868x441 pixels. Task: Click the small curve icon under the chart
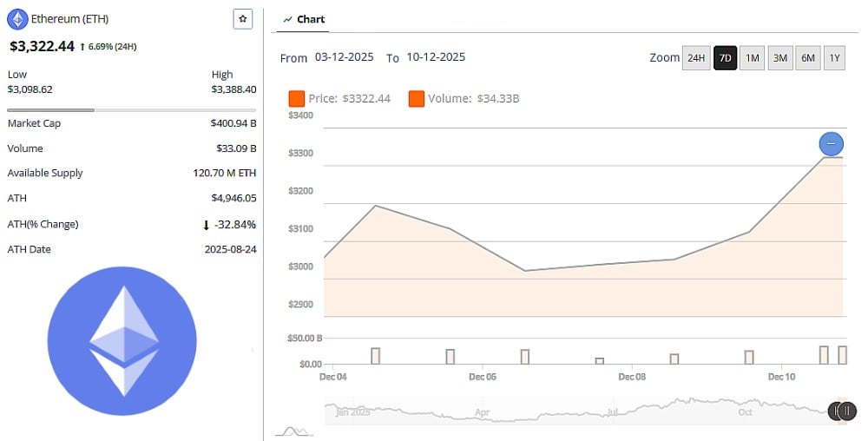click(294, 431)
